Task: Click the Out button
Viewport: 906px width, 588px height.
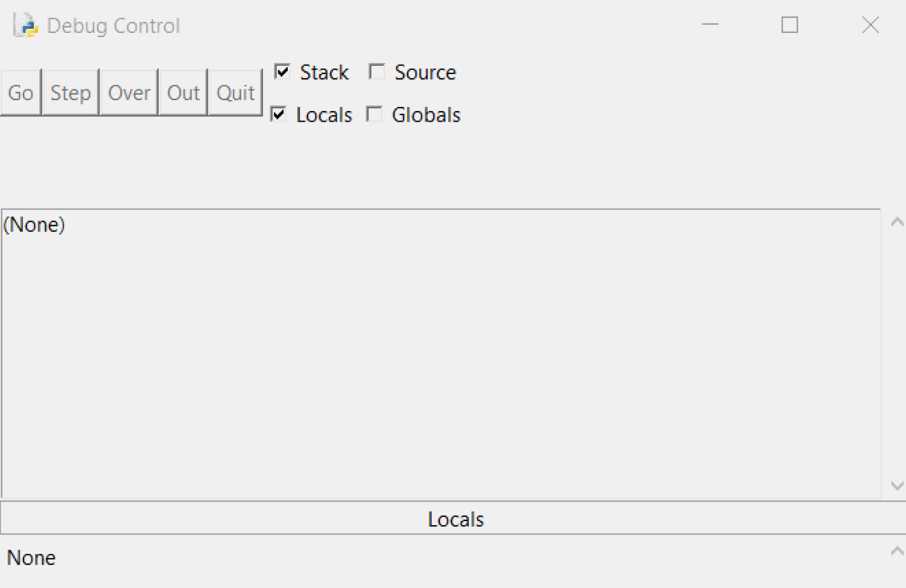Action: (183, 93)
